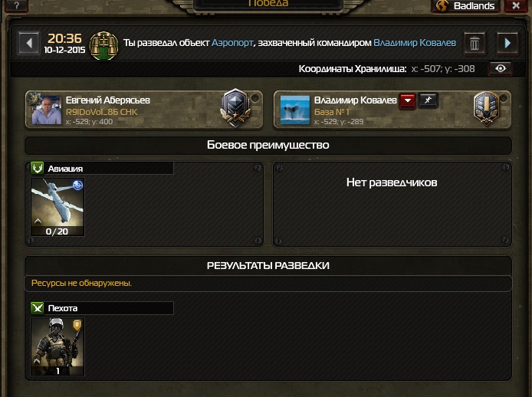Viewport: 532px width, 397px height.
Task: Click the pin icon next to Владимир Ковалев
Action: [429, 100]
